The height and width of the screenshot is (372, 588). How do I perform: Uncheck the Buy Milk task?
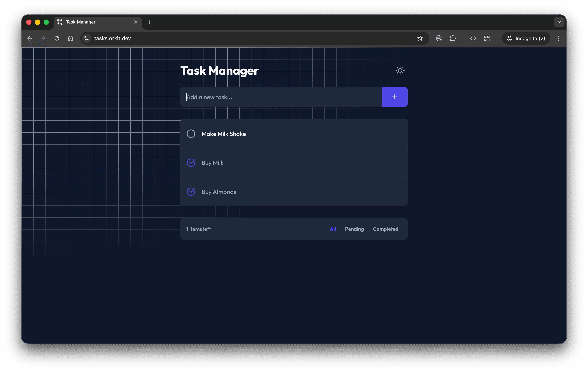(191, 163)
